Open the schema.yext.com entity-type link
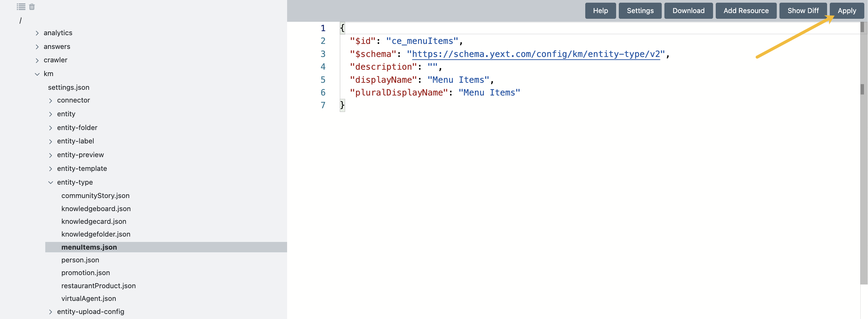 click(536, 54)
